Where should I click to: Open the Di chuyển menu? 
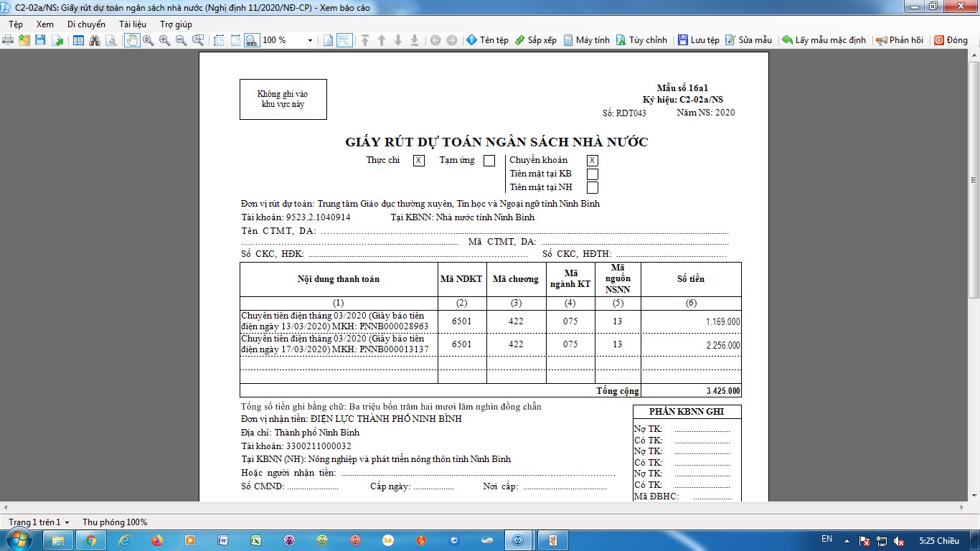point(86,24)
